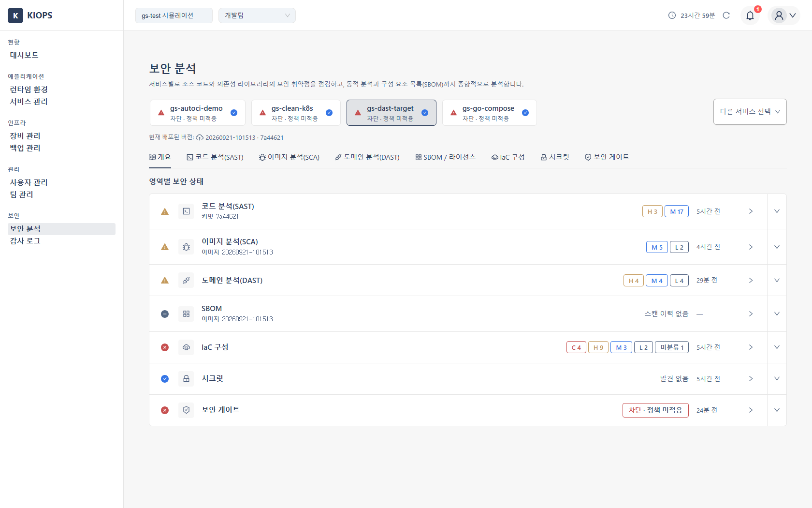Click the SCA bug icon in the status list
Viewport: 812px width, 508px height.
click(x=186, y=247)
